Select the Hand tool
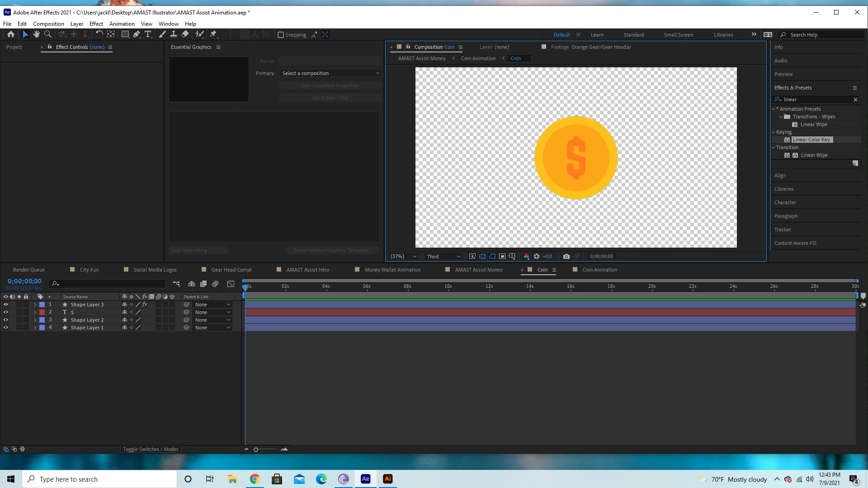Image resolution: width=868 pixels, height=488 pixels. [37, 34]
